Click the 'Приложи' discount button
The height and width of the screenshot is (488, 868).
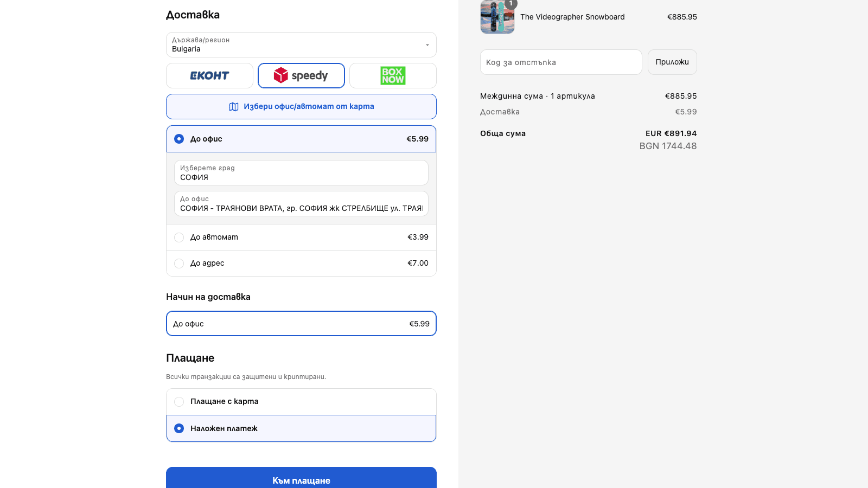pyautogui.click(x=672, y=62)
